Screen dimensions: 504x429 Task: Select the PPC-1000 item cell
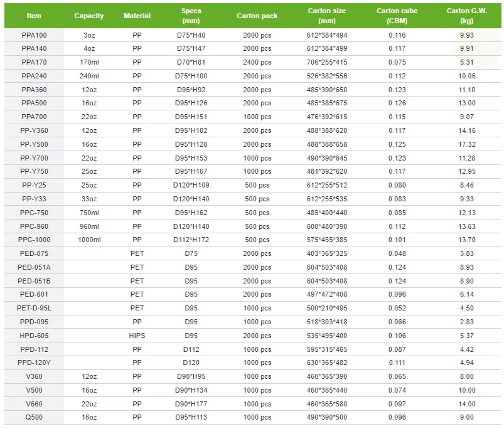[34, 240]
